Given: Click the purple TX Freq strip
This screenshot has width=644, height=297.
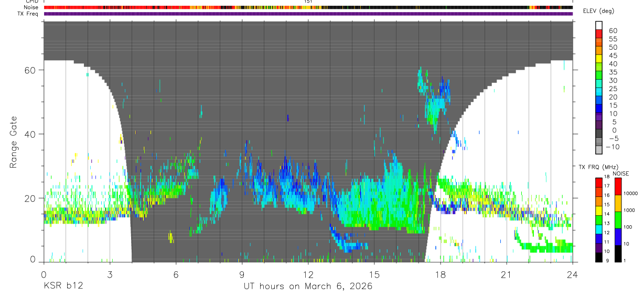Looking at the screenshot, I should 308,14.
